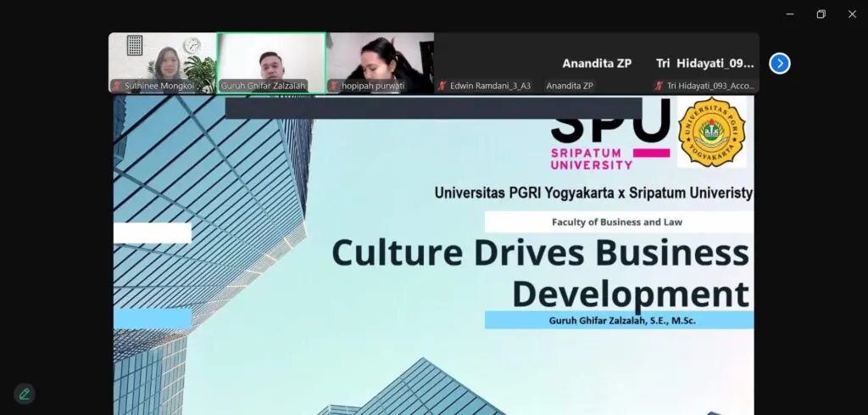Click 'Guruh Ghifar Zalzalah, S.E., M.Sc.' text
Image resolution: width=868 pixels, height=415 pixels.
pos(622,320)
